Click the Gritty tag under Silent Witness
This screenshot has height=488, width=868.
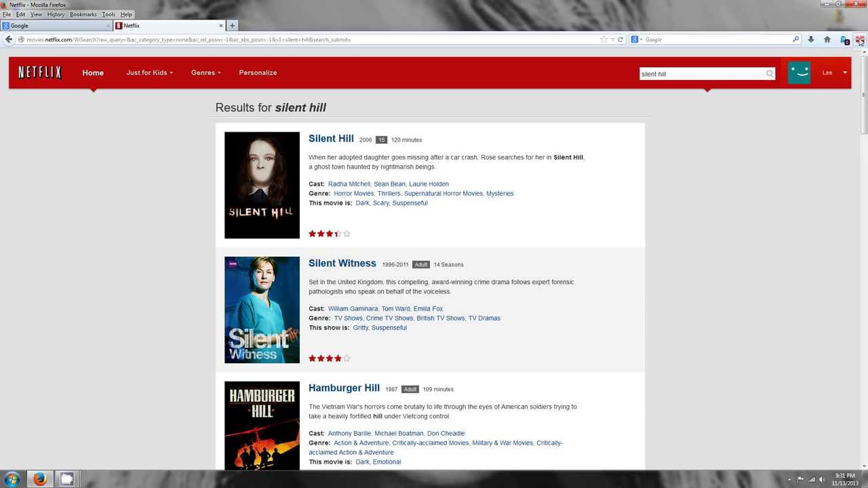[x=361, y=327]
